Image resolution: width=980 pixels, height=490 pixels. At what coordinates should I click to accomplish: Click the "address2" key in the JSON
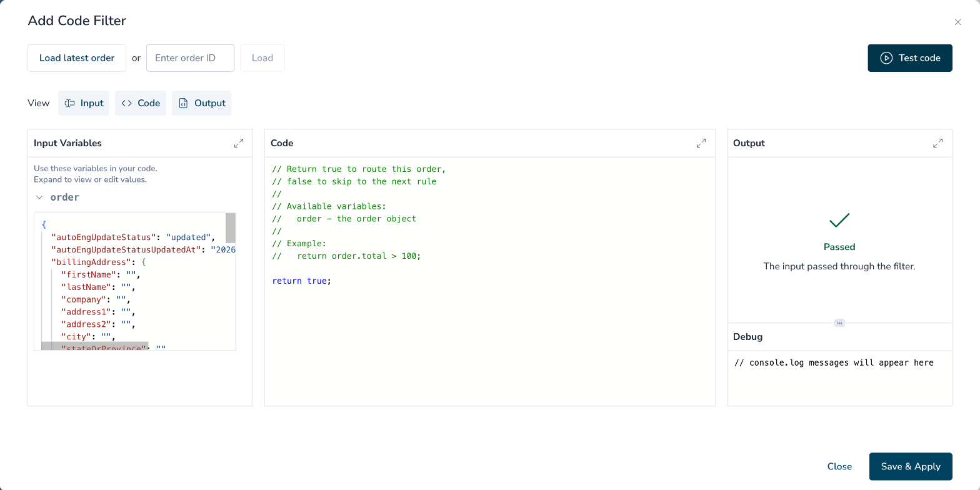[86, 324]
